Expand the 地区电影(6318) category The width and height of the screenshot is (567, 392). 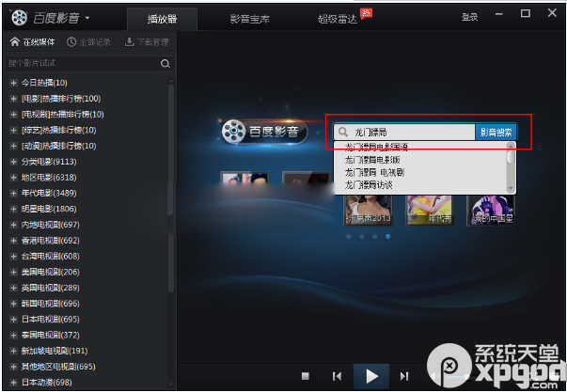[x=13, y=177]
